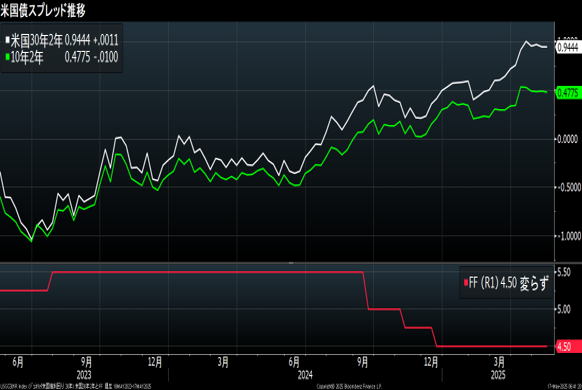Click the red swatch beside FF (R1)
This screenshot has height=390, width=582.
[x=466, y=283]
